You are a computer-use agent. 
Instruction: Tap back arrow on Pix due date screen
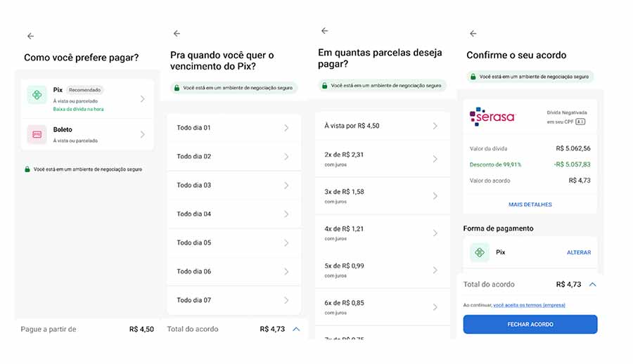(177, 33)
